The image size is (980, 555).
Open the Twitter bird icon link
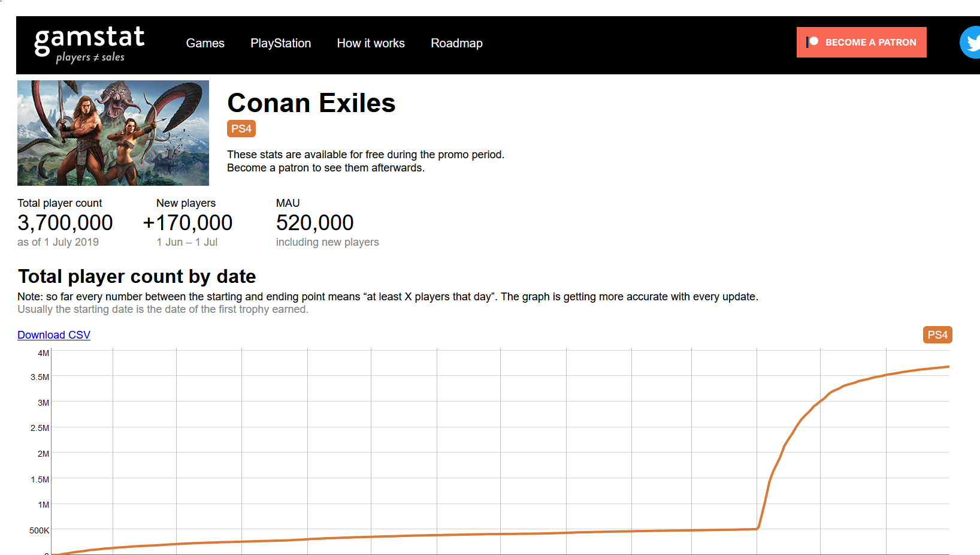point(971,43)
